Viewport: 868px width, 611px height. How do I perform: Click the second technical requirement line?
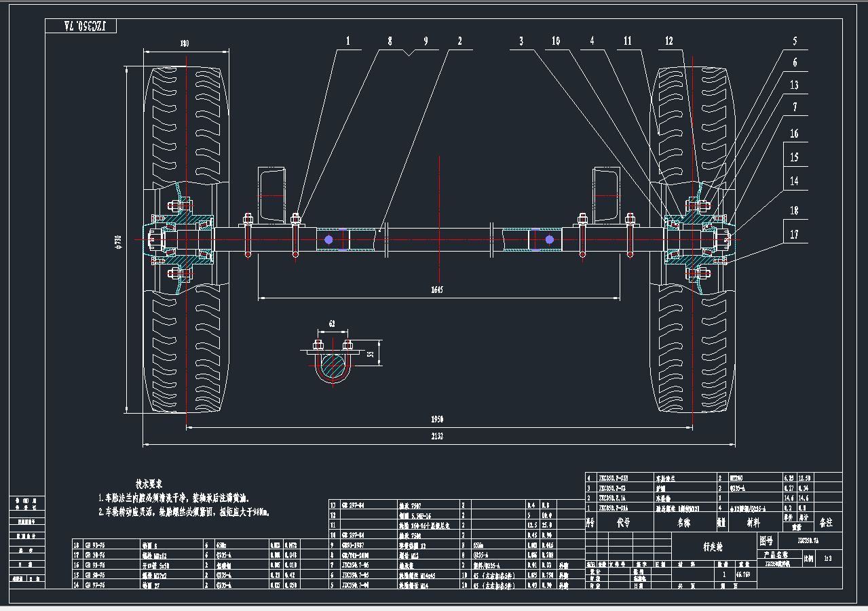click(185, 512)
